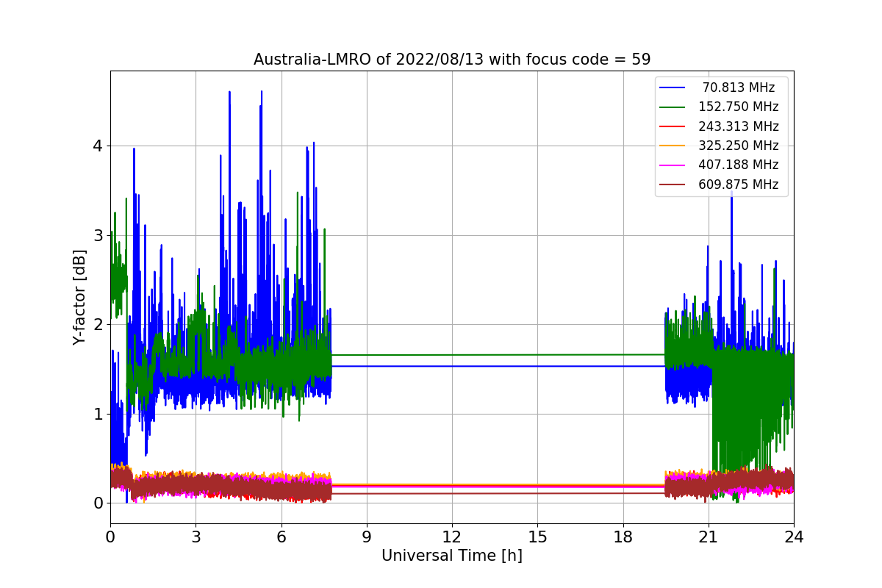882x588 pixels.
Task: Click x-axis tick label 9
Action: coord(367,537)
